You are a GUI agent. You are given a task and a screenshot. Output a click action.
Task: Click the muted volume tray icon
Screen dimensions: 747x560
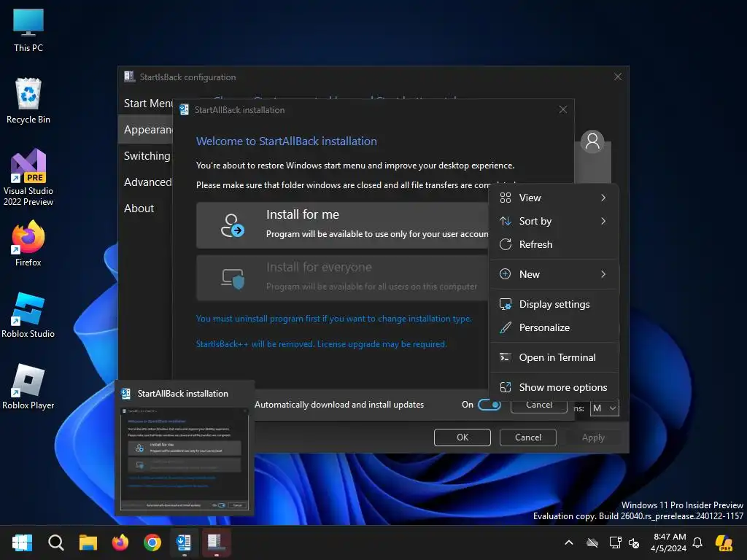pyautogui.click(x=634, y=542)
